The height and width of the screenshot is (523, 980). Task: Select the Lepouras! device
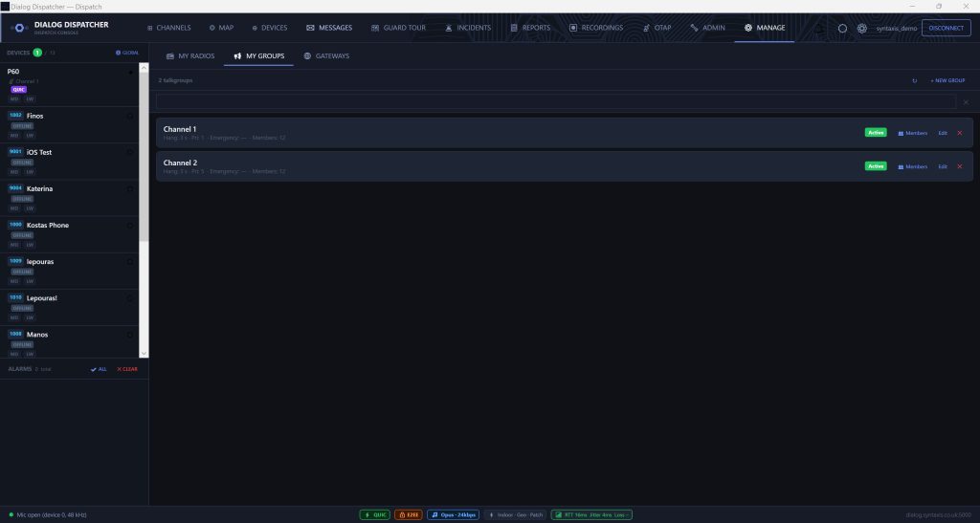pos(69,308)
